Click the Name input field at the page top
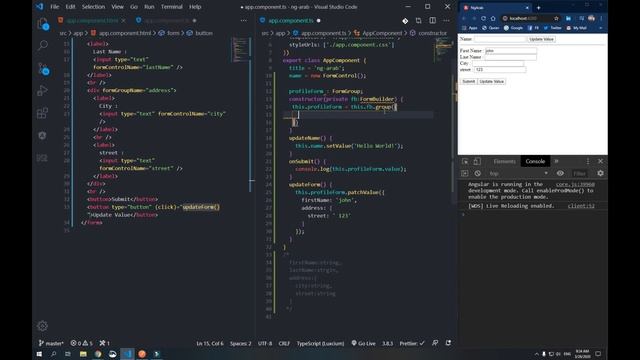Screen dimensions: 640x360 click(500, 39)
